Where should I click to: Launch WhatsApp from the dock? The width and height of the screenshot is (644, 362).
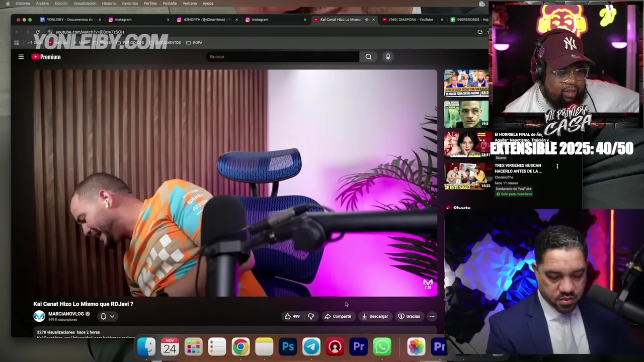(x=382, y=346)
